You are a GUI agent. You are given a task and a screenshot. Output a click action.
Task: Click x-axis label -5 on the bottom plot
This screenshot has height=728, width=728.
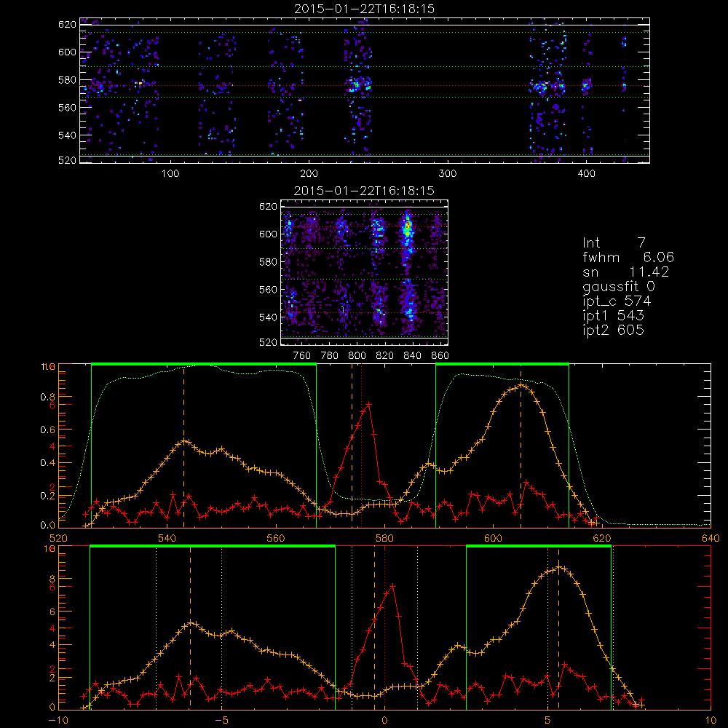coord(221,720)
